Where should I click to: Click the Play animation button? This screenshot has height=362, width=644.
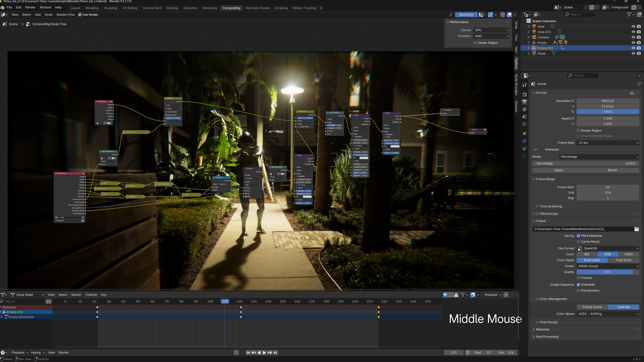click(x=264, y=353)
